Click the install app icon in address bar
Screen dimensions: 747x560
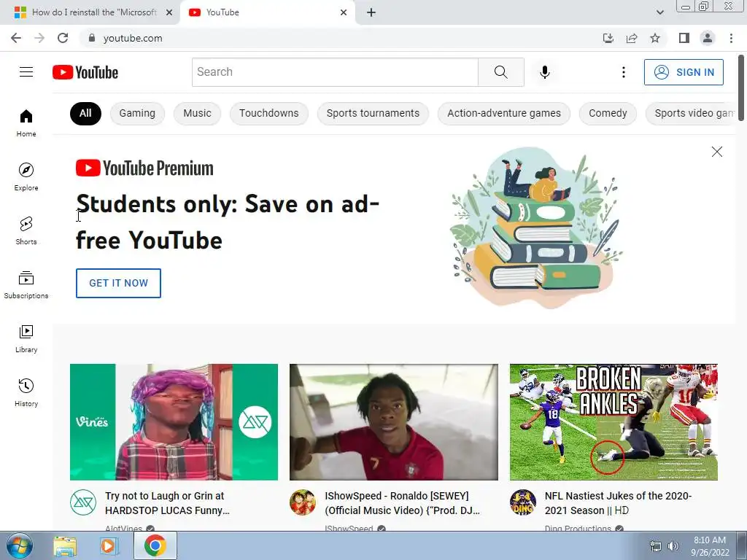point(608,38)
